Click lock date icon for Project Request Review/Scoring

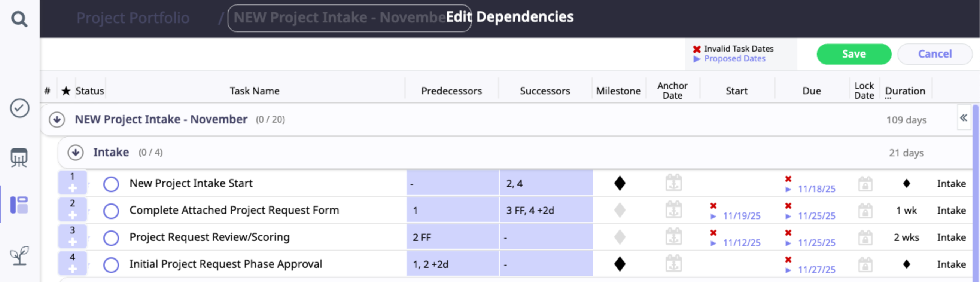tap(865, 237)
